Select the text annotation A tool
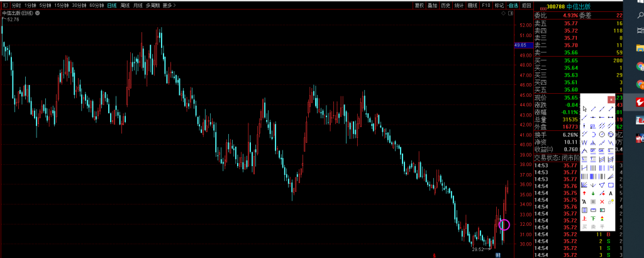 click(611, 193)
